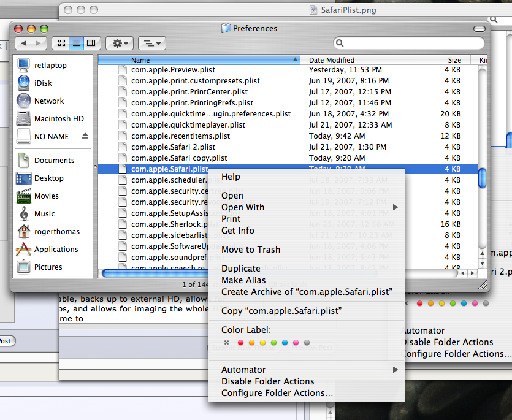512x420 pixels.
Task: Select com.apple.quicktimeplayer.plist file
Action: pos(188,125)
